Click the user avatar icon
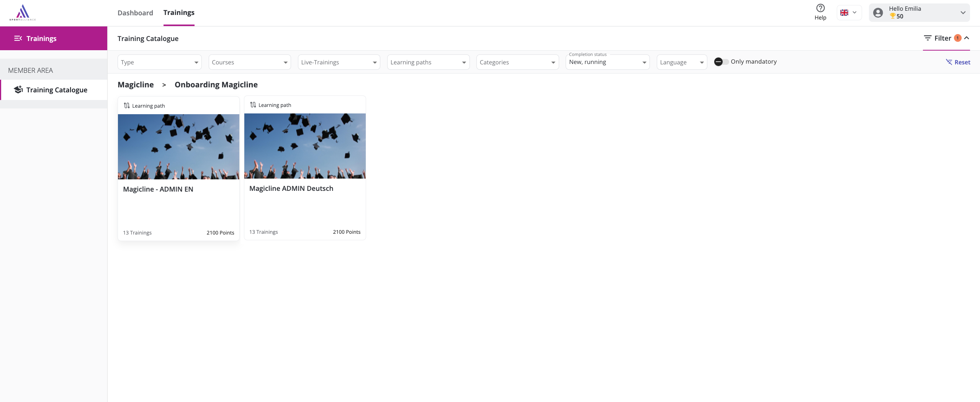 [878, 13]
